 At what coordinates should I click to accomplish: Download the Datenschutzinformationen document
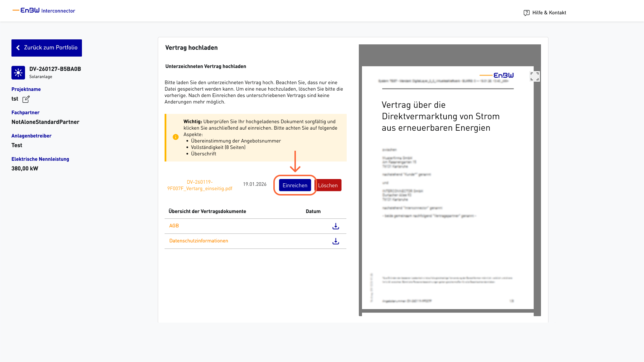click(336, 241)
